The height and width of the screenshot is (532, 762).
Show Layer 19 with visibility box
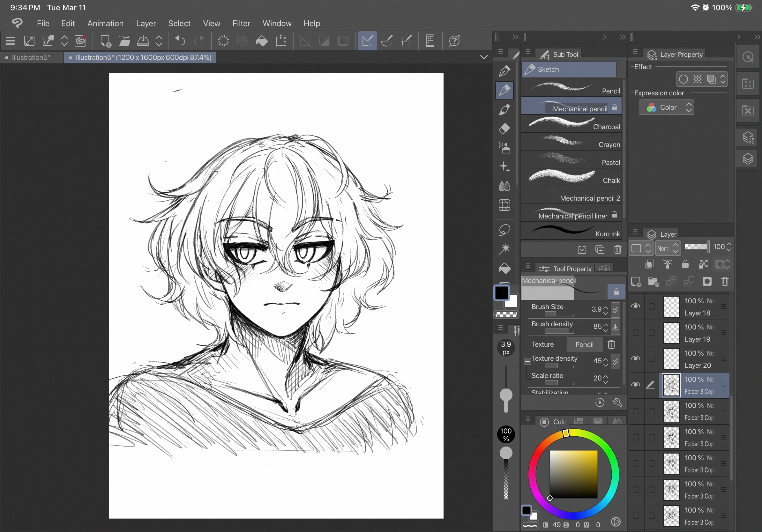636,333
